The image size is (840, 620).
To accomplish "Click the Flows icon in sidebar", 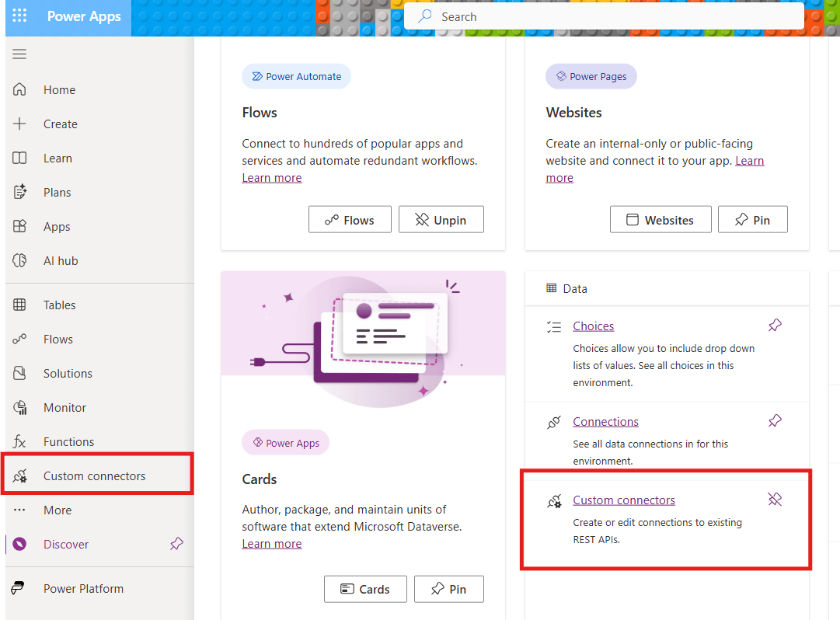I will [19, 339].
